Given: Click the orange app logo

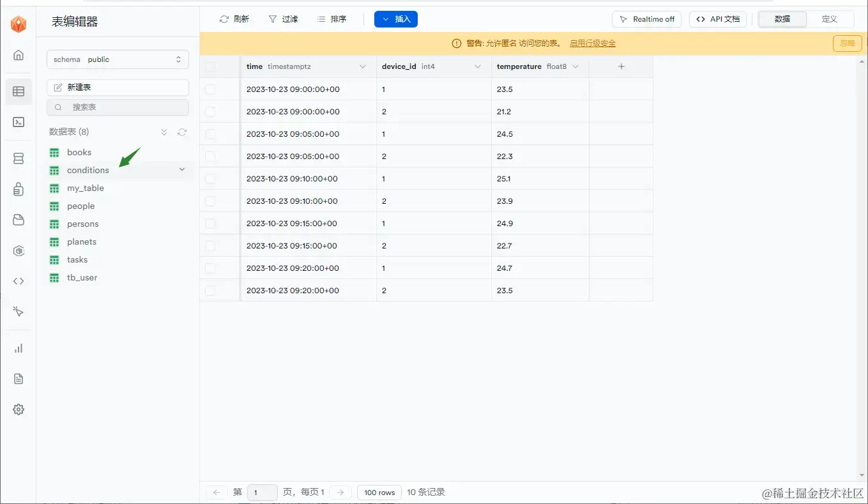Looking at the screenshot, I should [19, 24].
